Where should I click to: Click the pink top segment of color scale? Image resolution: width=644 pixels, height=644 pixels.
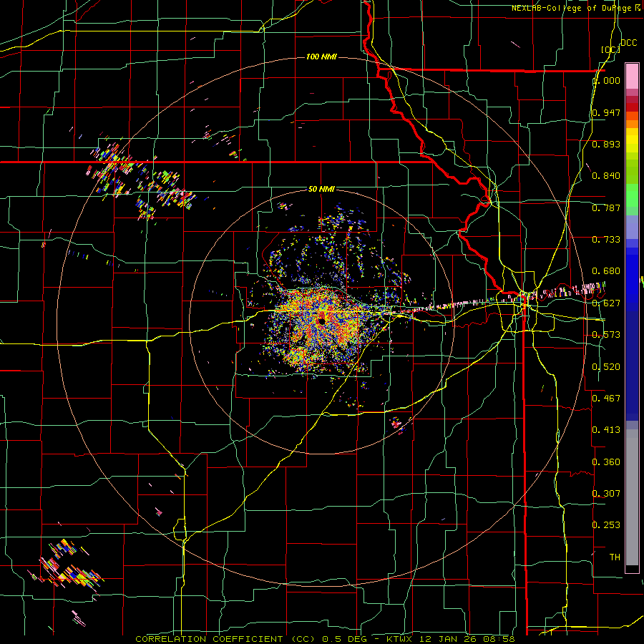click(x=632, y=77)
